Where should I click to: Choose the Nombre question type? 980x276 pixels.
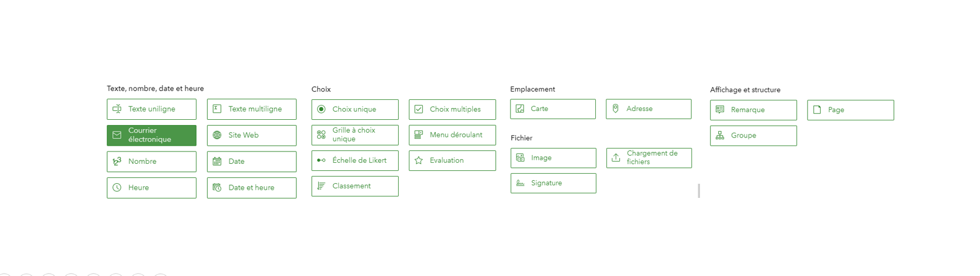[x=151, y=161]
